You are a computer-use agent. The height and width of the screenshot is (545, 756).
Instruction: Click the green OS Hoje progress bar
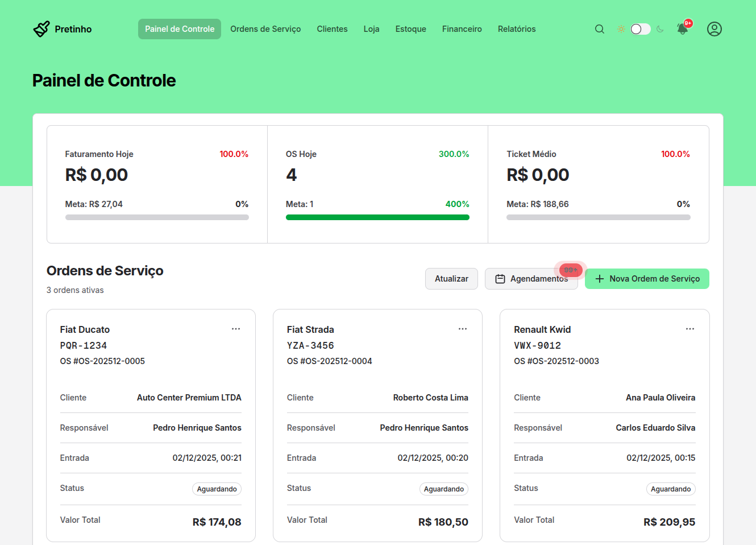tap(377, 217)
